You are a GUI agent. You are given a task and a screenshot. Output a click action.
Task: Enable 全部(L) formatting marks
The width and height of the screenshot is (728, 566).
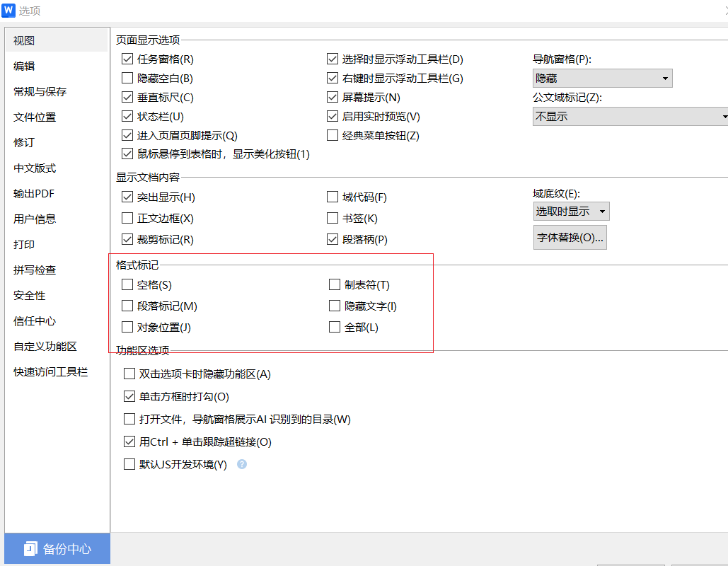pos(334,327)
